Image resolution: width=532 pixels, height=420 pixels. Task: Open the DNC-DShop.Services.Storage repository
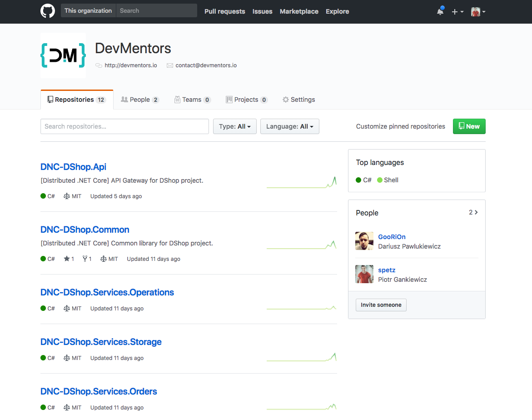tap(101, 342)
